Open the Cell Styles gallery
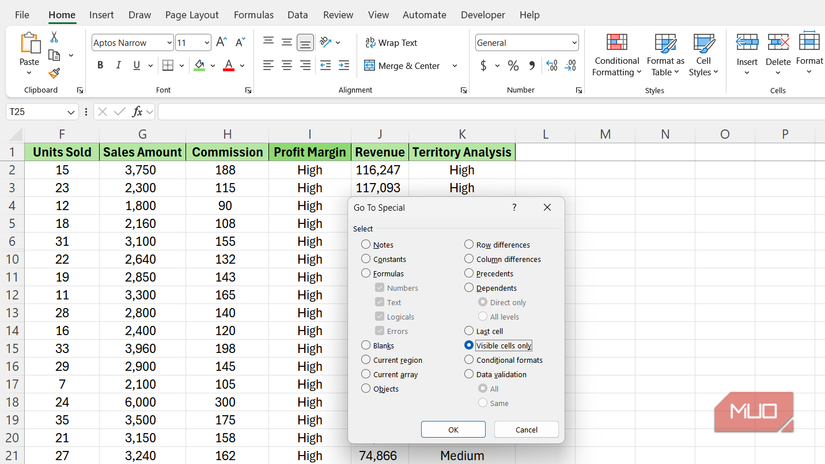This screenshot has width=825, height=464. pos(703,55)
